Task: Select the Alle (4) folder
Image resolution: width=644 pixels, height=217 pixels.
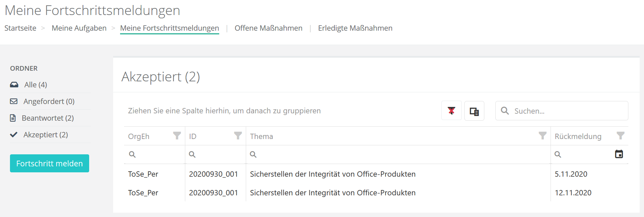Action: tap(36, 85)
